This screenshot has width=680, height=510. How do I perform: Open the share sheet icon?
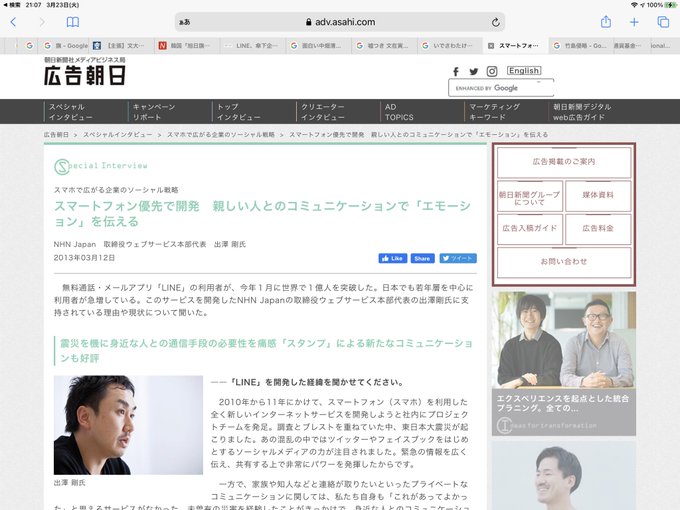pyautogui.click(x=606, y=22)
